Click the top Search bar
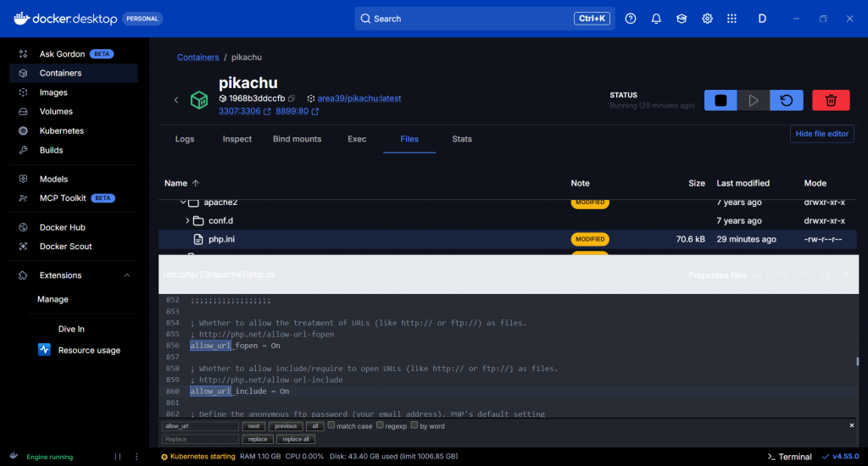 pyautogui.click(x=485, y=19)
